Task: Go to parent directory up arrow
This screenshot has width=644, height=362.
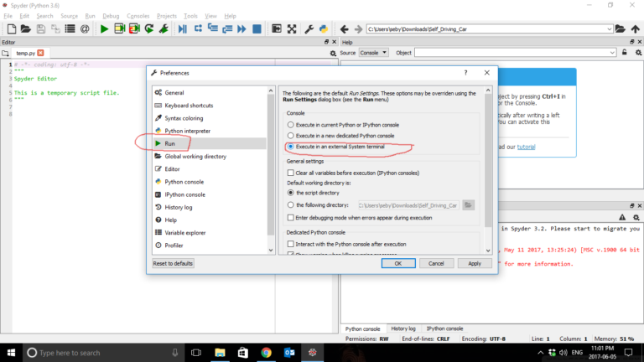Action: pos(636,28)
